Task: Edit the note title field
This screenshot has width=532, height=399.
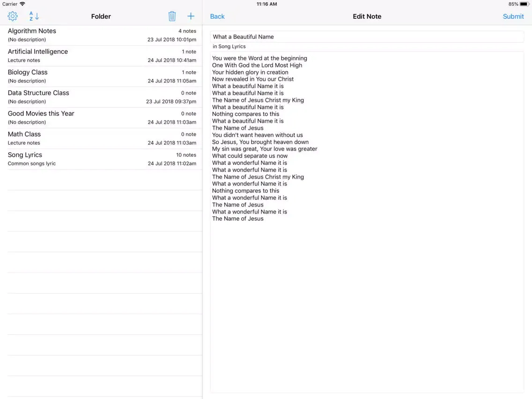Action: [x=367, y=37]
